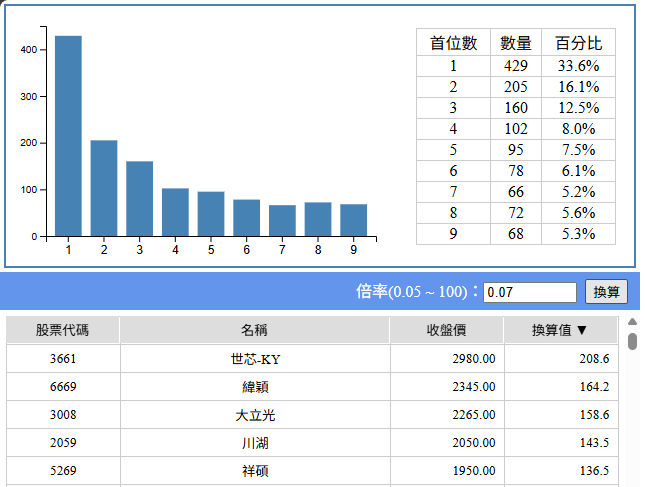Click the 收盤價 column header

[x=446, y=331]
